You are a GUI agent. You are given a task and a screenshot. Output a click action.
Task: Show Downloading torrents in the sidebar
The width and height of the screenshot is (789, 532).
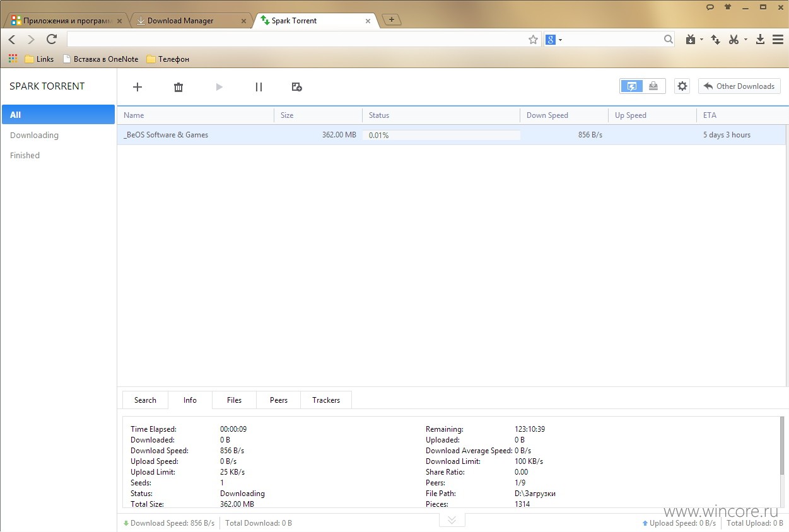pyautogui.click(x=34, y=135)
